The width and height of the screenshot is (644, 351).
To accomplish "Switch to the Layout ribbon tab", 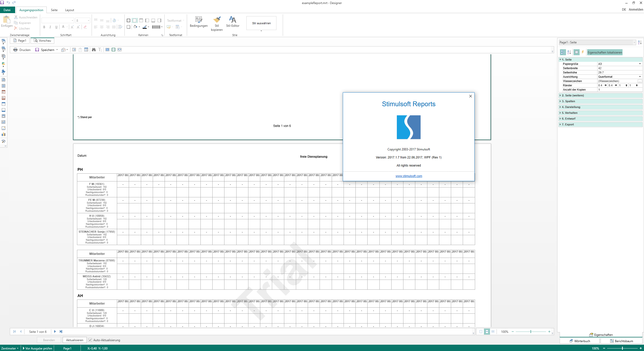I will pyautogui.click(x=69, y=10).
